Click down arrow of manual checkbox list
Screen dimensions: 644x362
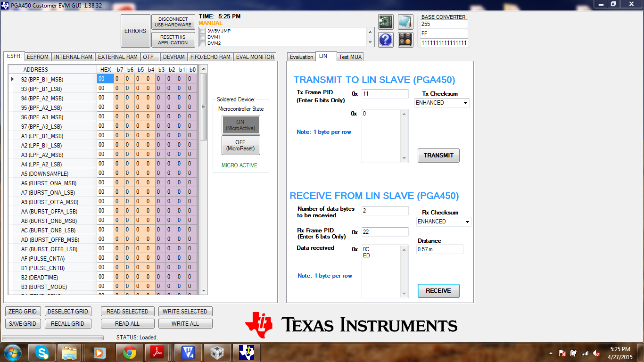point(371,42)
